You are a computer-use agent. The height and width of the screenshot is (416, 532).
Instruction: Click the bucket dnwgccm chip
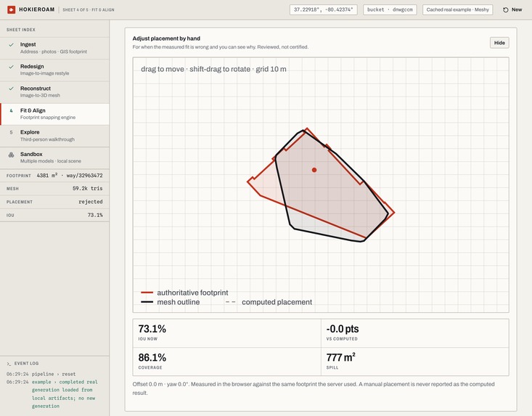(x=390, y=10)
